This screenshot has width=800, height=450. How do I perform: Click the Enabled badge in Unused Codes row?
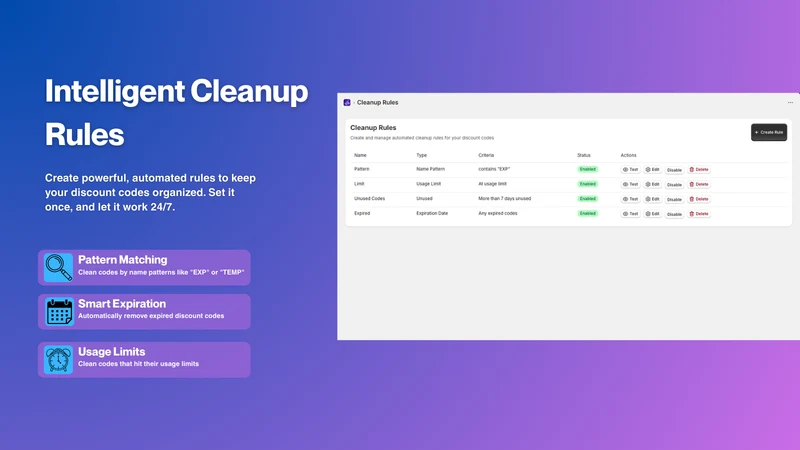[588, 198]
